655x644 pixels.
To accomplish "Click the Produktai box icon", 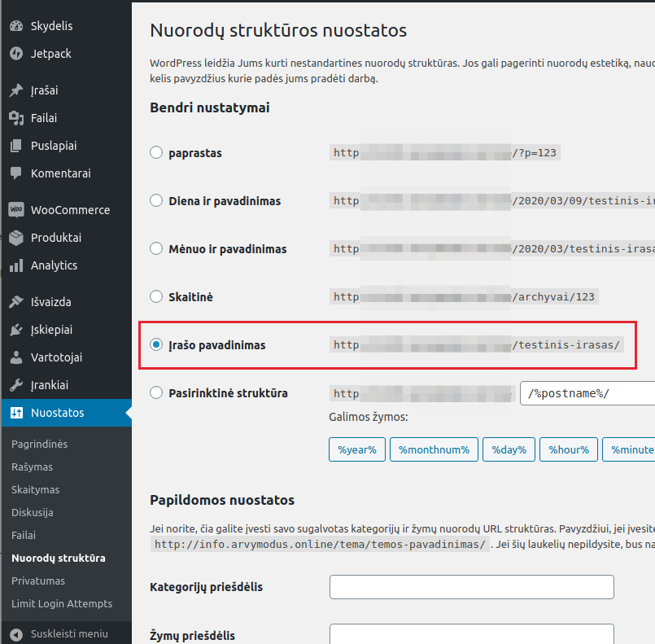I will 16,238.
